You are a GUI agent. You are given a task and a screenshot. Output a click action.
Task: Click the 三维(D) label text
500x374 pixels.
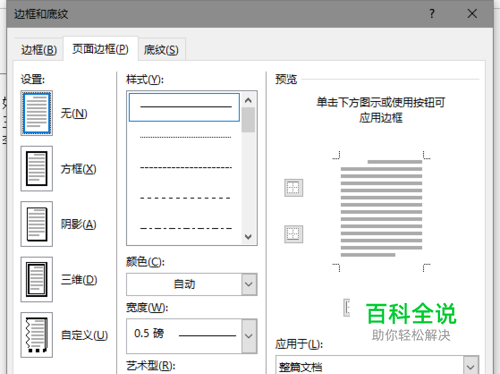(x=79, y=280)
